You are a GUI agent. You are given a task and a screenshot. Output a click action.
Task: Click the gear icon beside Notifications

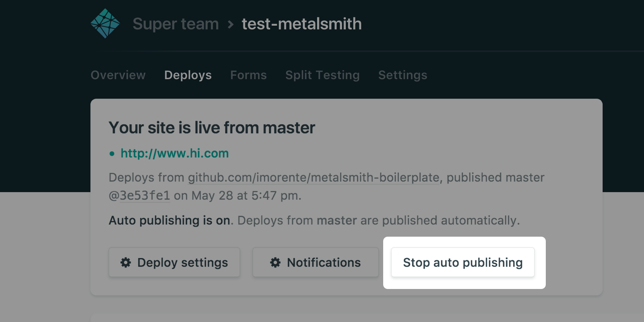tap(275, 262)
